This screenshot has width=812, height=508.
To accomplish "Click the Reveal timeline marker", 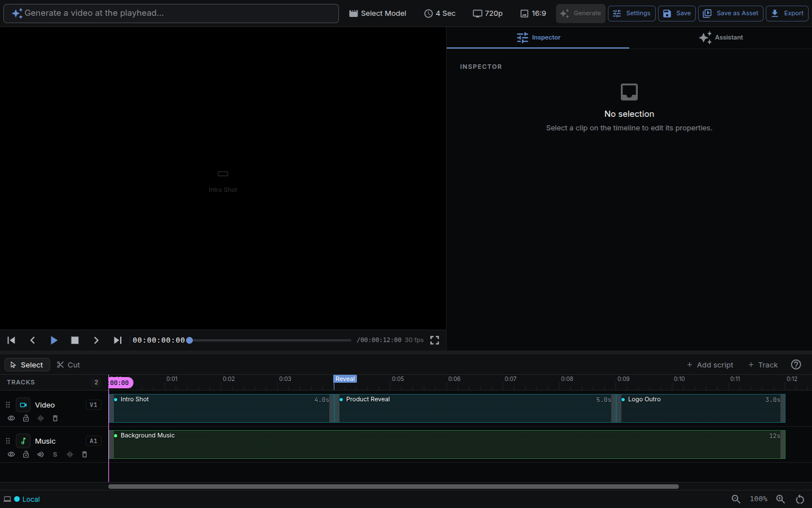I will click(x=345, y=379).
